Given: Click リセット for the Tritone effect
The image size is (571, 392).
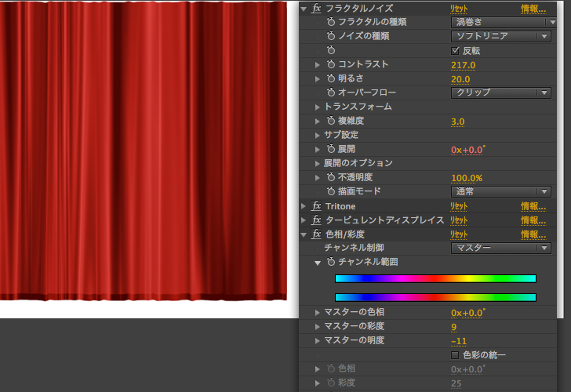Looking at the screenshot, I should click(x=459, y=206).
